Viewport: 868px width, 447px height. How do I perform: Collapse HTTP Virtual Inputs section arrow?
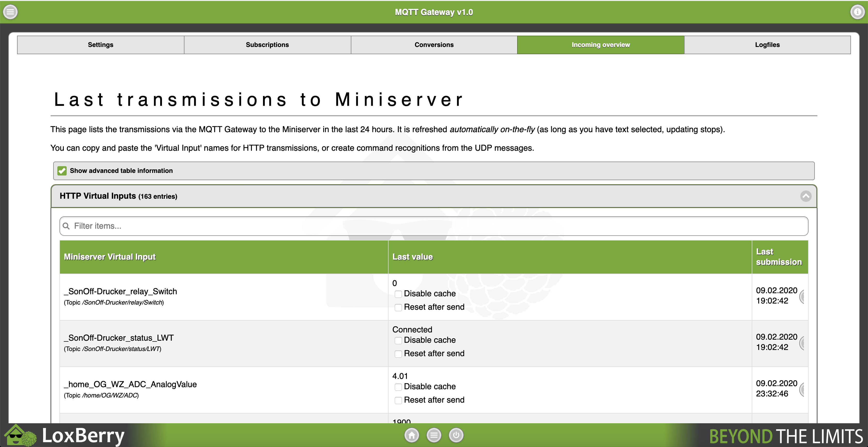click(806, 196)
